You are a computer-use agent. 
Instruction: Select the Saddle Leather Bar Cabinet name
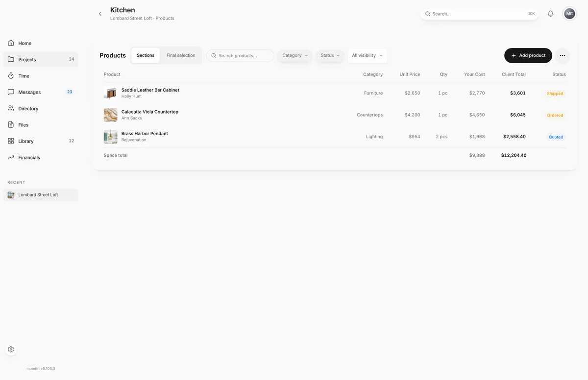tap(150, 90)
